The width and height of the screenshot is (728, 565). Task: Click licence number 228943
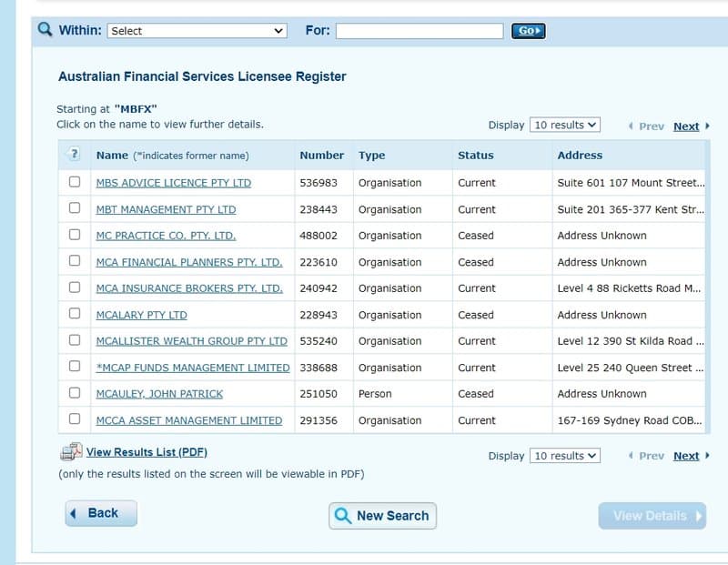pyautogui.click(x=318, y=315)
